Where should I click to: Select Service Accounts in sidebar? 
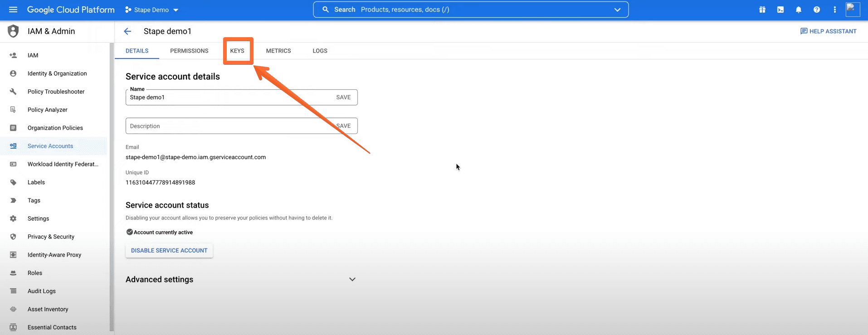click(x=50, y=146)
